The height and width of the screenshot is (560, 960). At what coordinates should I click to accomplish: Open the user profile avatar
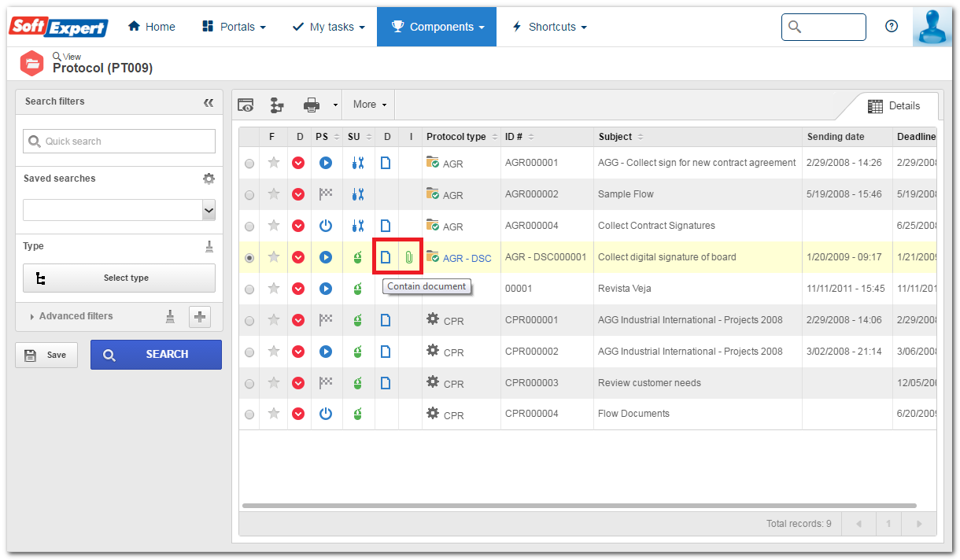click(x=932, y=27)
